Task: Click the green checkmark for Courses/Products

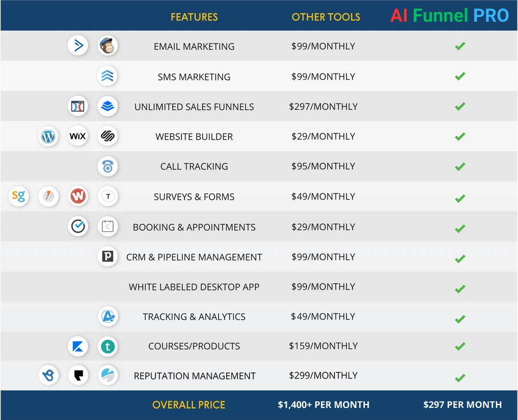Action: 460,346
